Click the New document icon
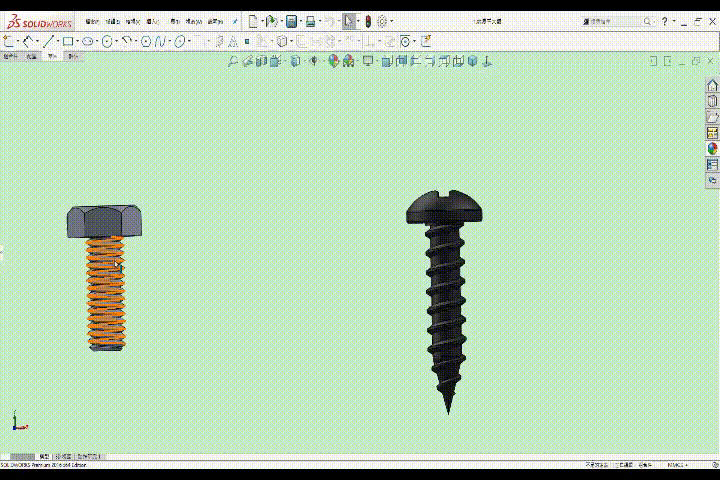Viewport: 720px width, 480px height. pos(253,21)
